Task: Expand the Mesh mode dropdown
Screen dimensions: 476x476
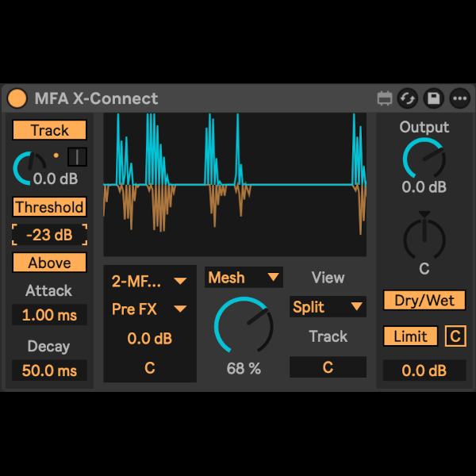Action: [x=244, y=278]
